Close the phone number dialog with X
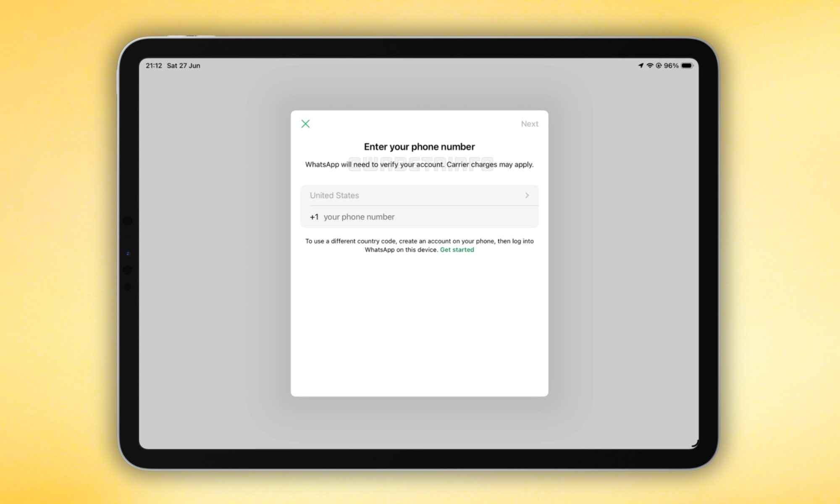840x504 pixels. point(305,123)
